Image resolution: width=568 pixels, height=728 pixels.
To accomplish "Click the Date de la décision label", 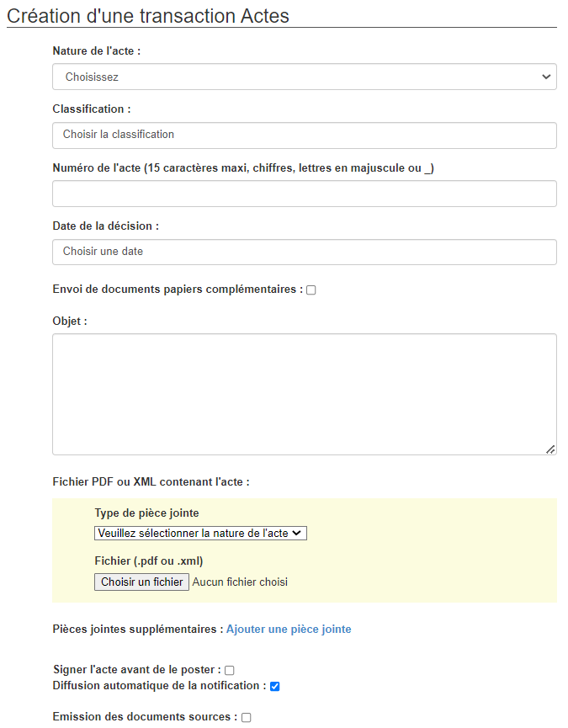I will tap(105, 226).
